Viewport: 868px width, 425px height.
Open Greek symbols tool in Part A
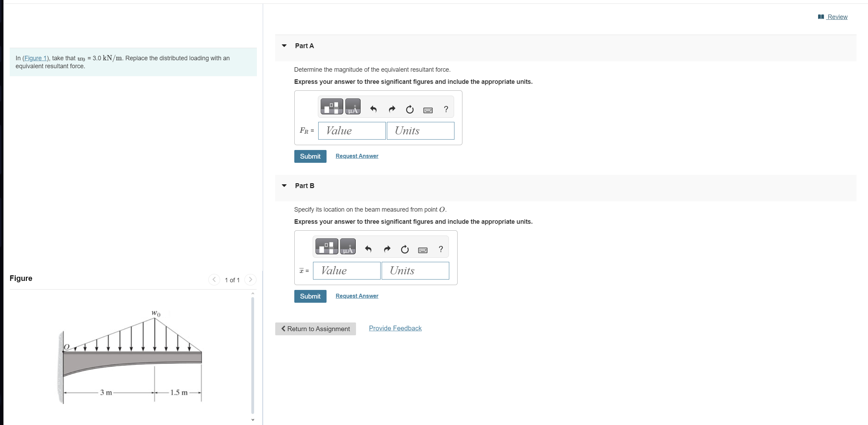pos(353,106)
